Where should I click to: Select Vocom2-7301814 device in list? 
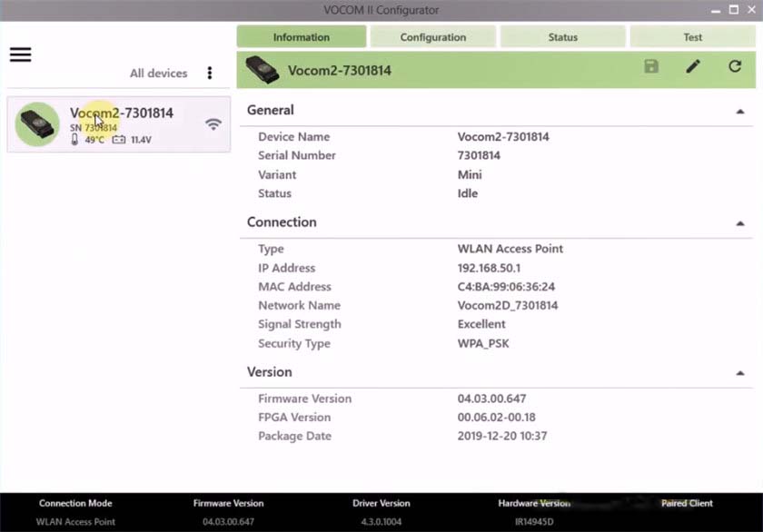pyautogui.click(x=119, y=124)
